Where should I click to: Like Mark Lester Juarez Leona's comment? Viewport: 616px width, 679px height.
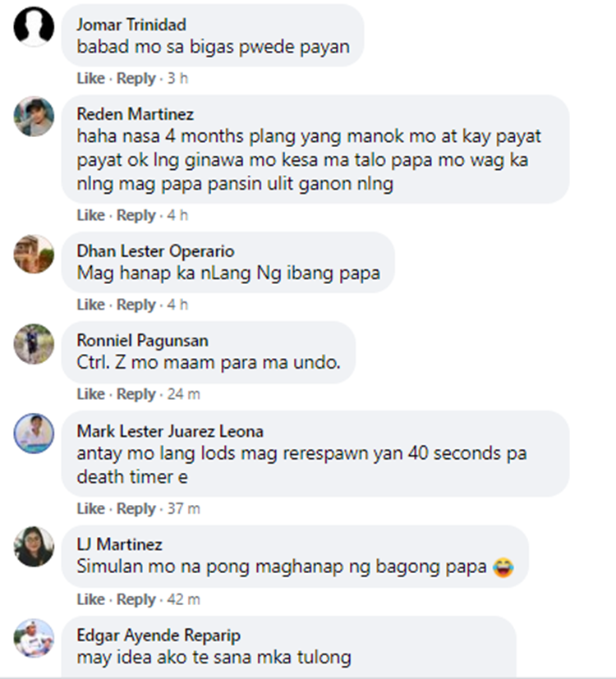tap(91, 508)
